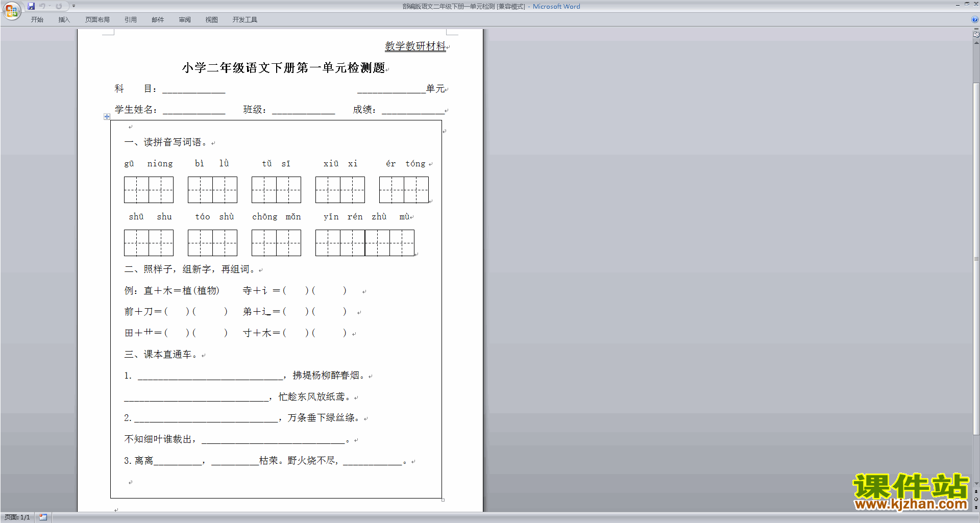The height and width of the screenshot is (523, 980).
Task: Click the Undo arrow in Quick Access
Action: tap(42, 6)
